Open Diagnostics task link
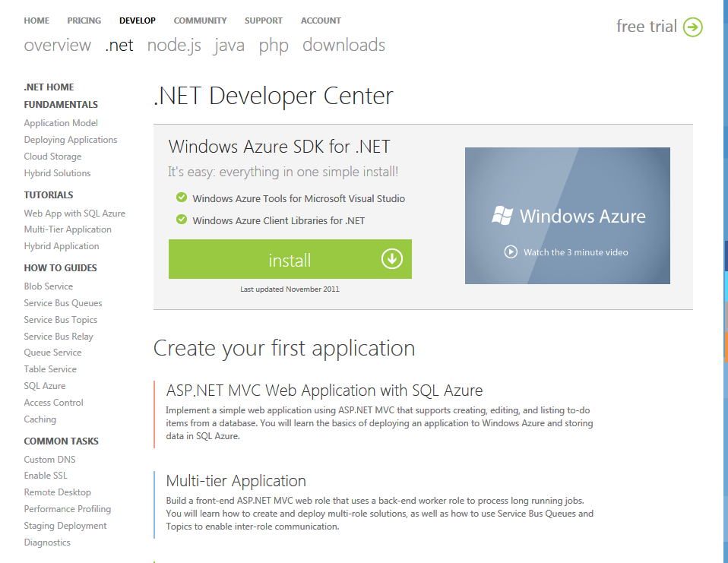Image resolution: width=728 pixels, height=563 pixels. pos(47,542)
